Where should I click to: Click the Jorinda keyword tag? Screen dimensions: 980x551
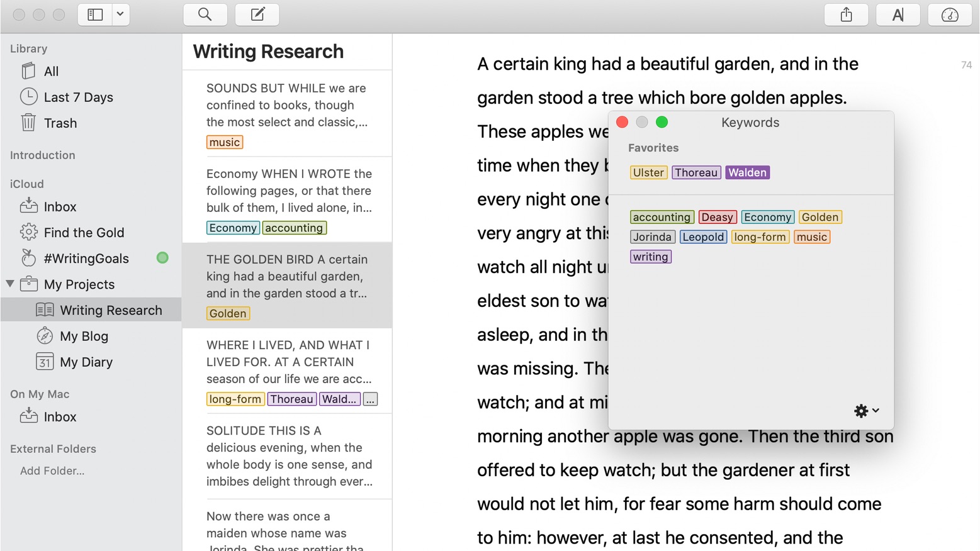coord(652,237)
